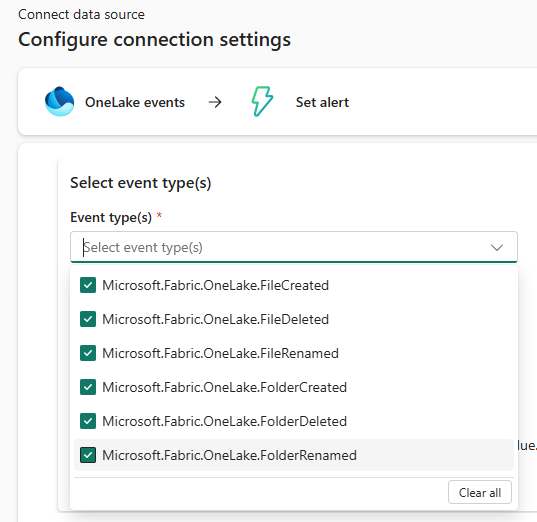537x522 pixels.
Task: Click the OneLake events cloud icon
Action: tap(59, 102)
